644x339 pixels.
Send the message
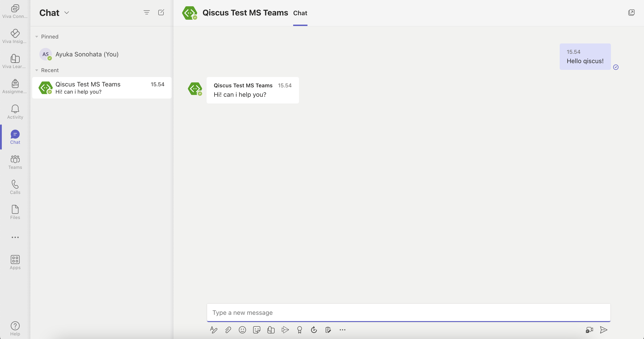[x=604, y=330]
